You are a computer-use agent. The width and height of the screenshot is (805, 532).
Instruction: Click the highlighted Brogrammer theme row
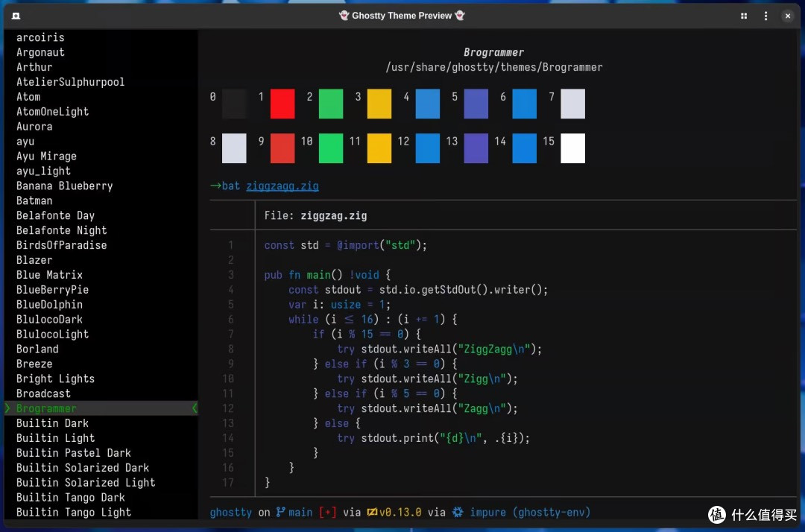coord(101,409)
